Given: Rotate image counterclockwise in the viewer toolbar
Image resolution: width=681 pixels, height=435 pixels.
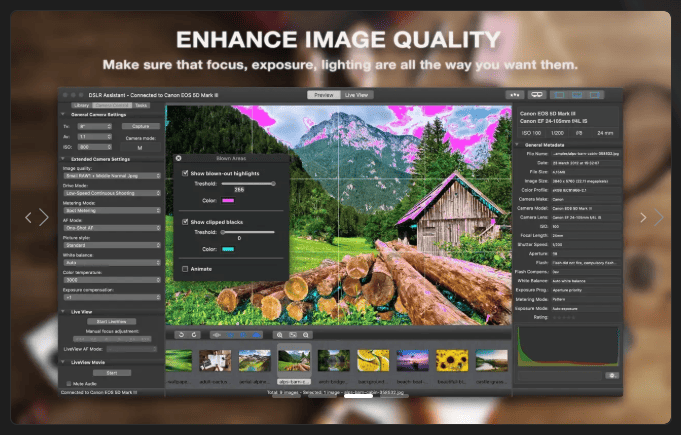Looking at the screenshot, I should (x=182, y=335).
